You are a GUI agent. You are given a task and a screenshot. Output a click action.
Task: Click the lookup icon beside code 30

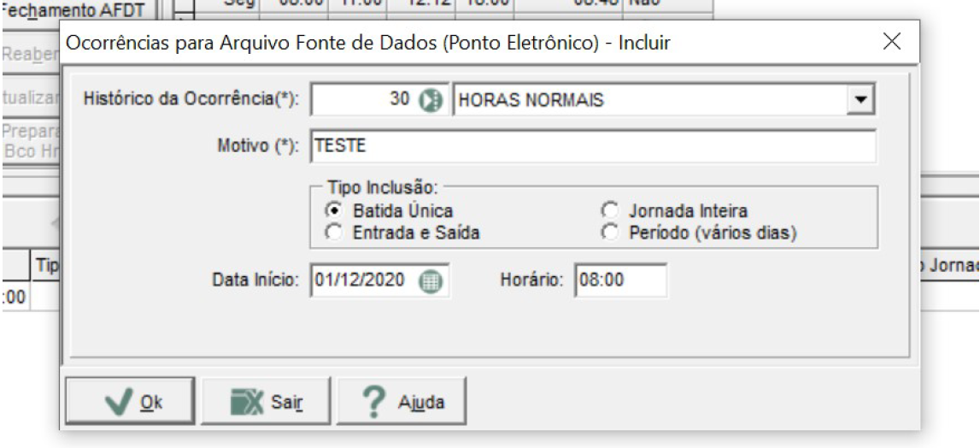430,100
